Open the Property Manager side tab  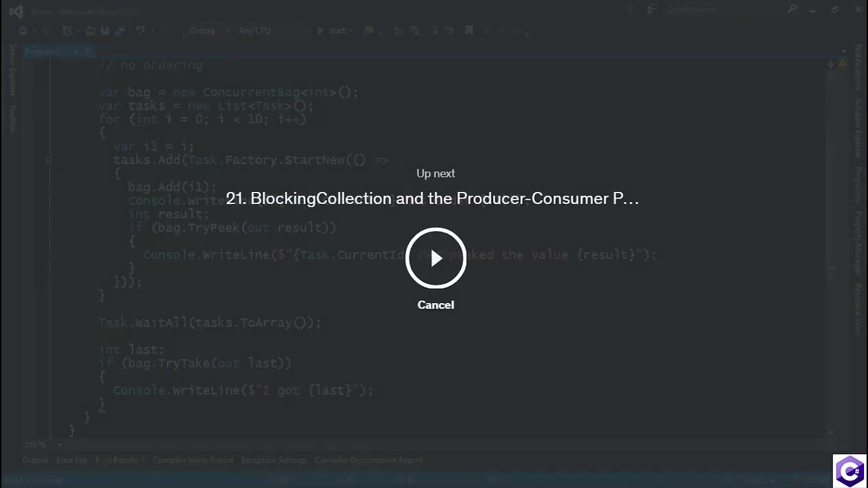pos(858,242)
